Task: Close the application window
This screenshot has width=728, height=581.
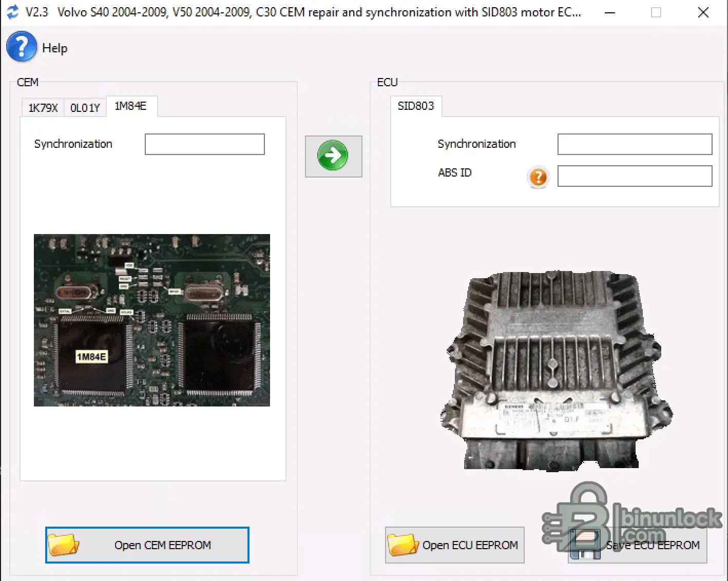Action: pyautogui.click(x=703, y=12)
